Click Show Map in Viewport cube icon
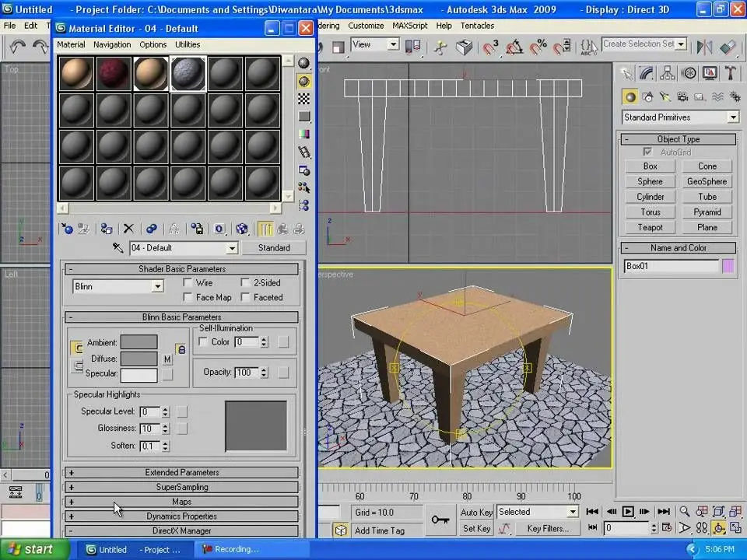This screenshot has width=747, height=560. (x=242, y=229)
